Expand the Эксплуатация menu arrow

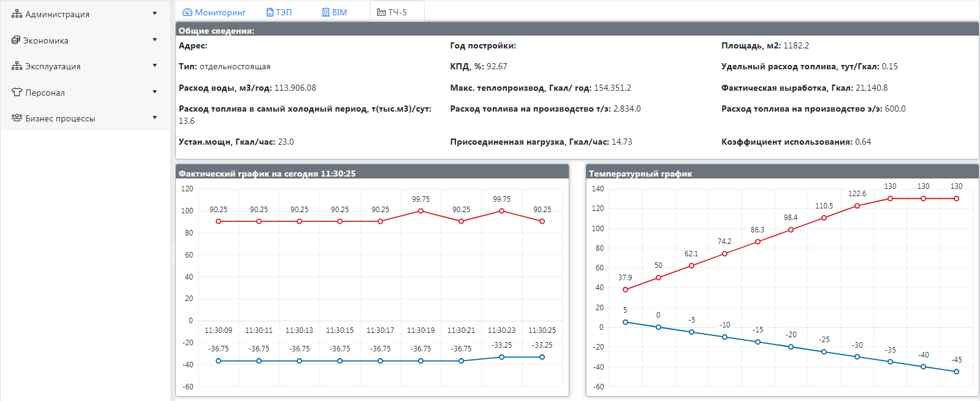pos(154,66)
